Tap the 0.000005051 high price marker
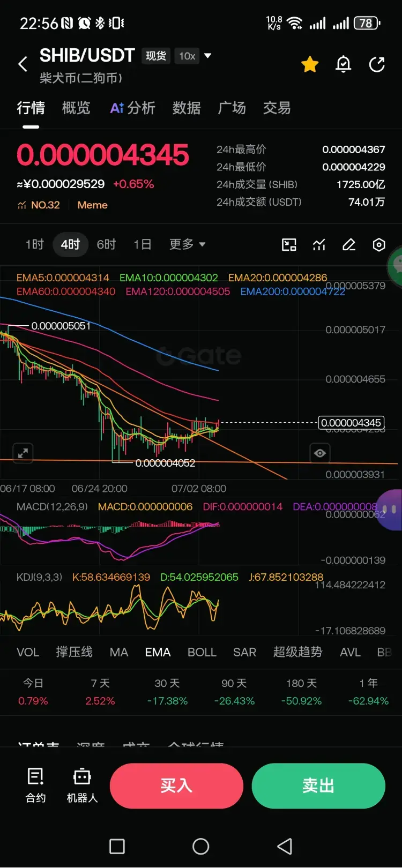Image resolution: width=402 pixels, height=868 pixels. click(x=61, y=326)
